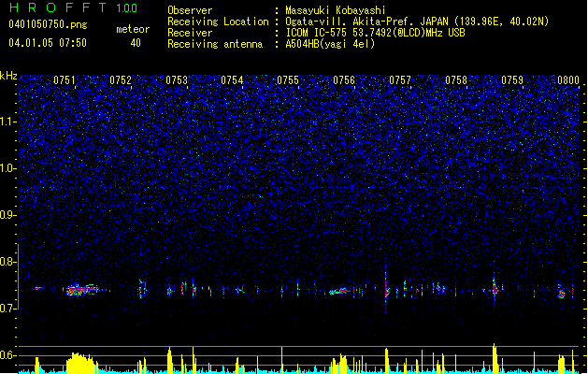Viewport: 588px width, 374px height.
Task: Click the 0.6 kHz axis label
Action: tap(8, 355)
